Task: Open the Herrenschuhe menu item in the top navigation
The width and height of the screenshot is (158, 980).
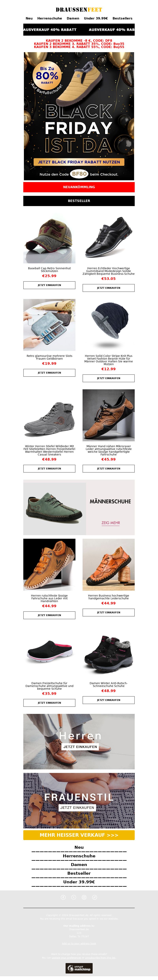Action: pos(50,18)
